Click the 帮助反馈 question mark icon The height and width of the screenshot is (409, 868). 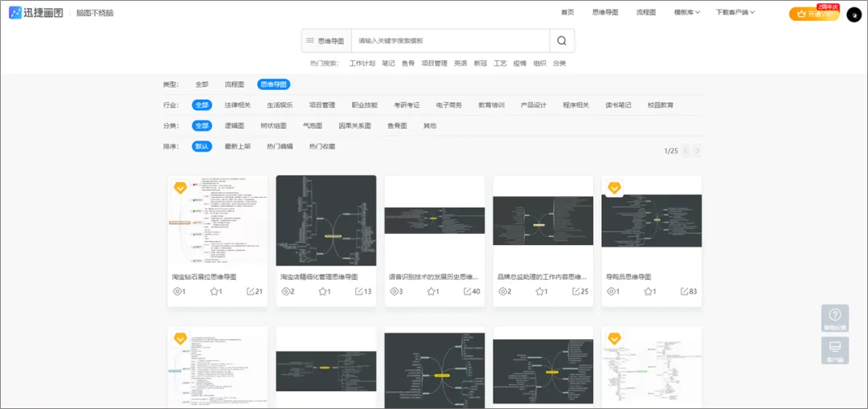pos(835,315)
